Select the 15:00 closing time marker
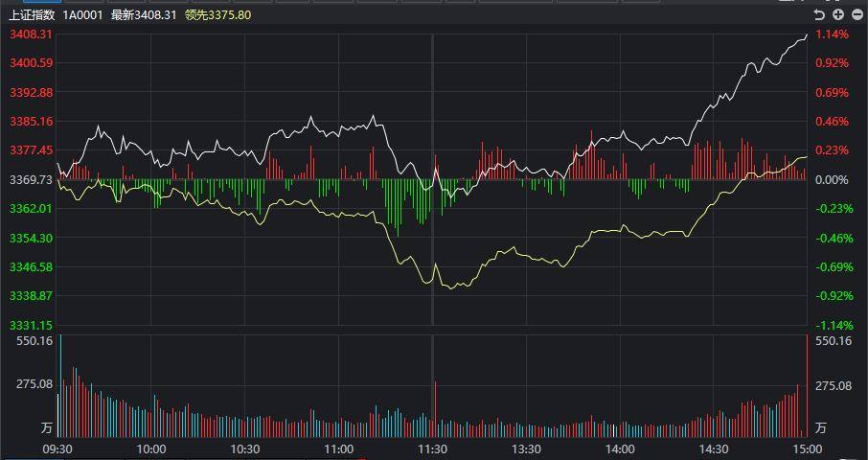868x460 pixels. click(807, 448)
